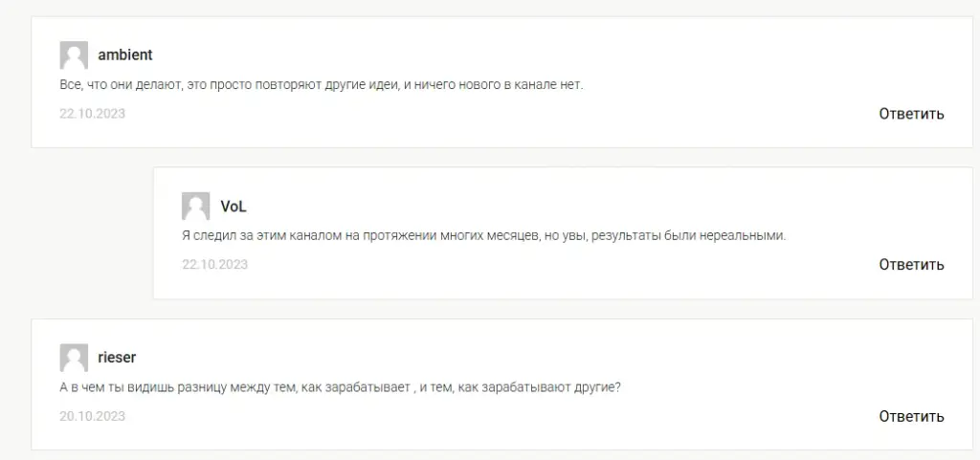Click the word 'месяцев' in VoL's comment
Viewport: 980px width, 460px height.
510,236
